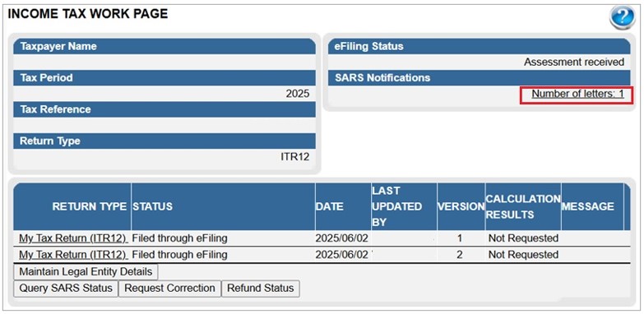Screen dimensions: 644x314
Task: Click the Refund Status button
Action: click(x=261, y=289)
